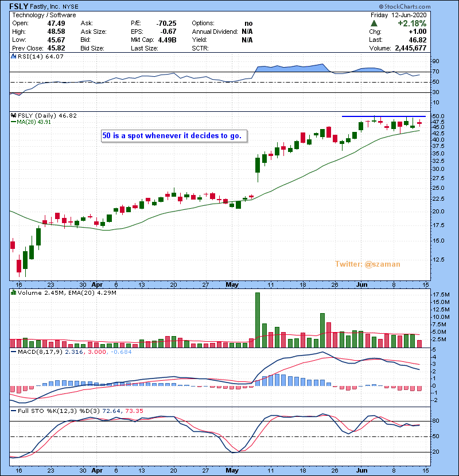
Task: Click the 12.5 label on the price axis
Action: click(x=438, y=260)
